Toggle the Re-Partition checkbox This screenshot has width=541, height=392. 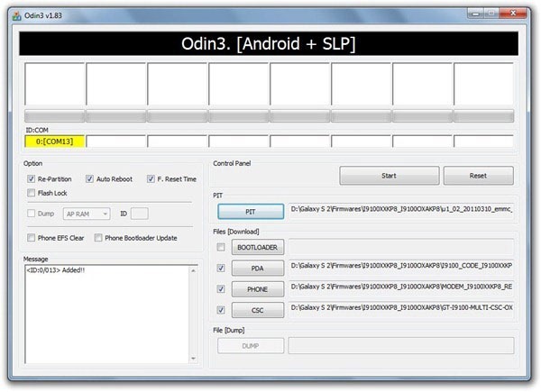click(31, 178)
